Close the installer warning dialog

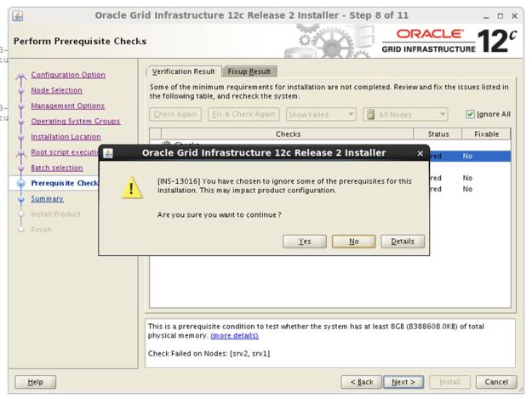pyautogui.click(x=420, y=153)
